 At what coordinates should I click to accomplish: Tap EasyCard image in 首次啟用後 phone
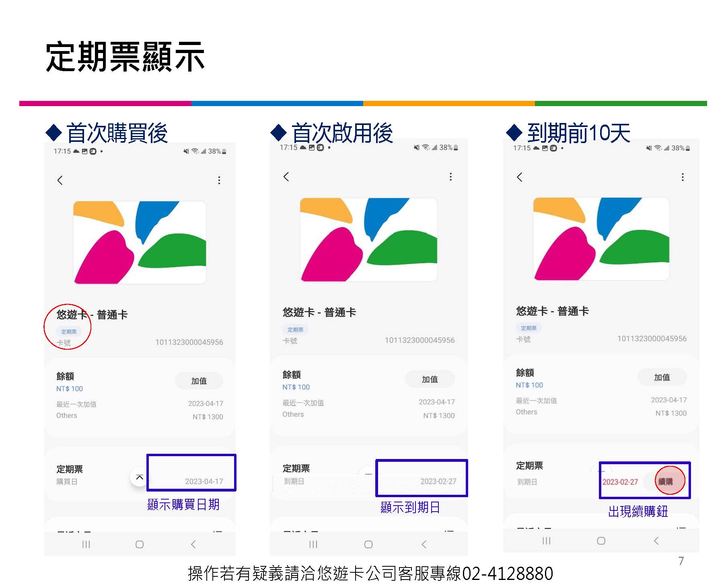[x=368, y=240]
